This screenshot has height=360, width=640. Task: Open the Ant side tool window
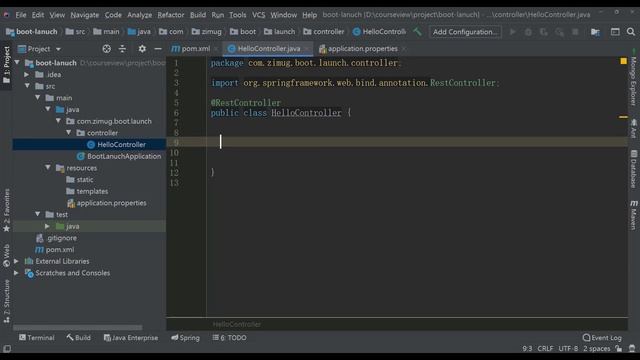(x=633, y=129)
